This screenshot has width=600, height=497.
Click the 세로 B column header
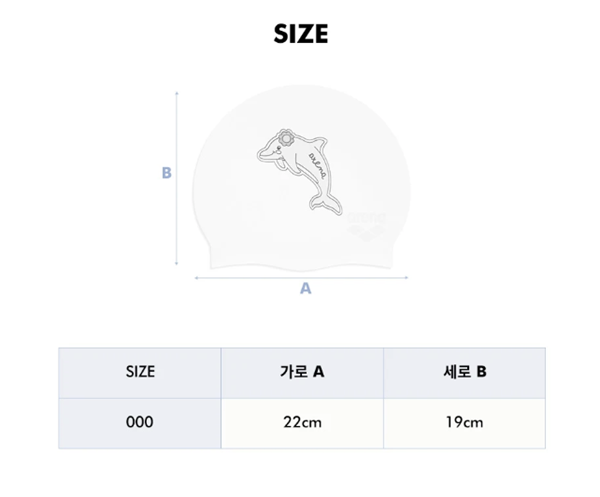coord(463,372)
